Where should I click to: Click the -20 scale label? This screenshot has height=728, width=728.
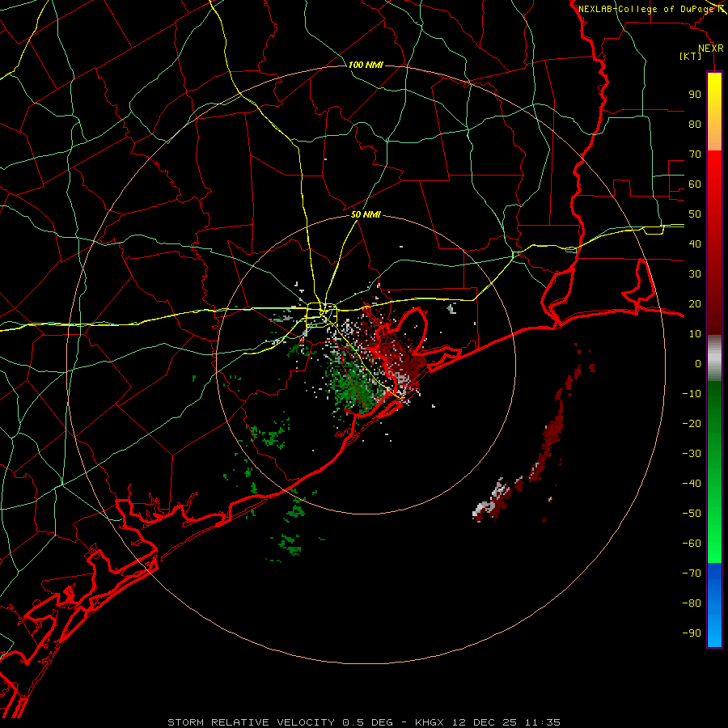pos(692,424)
